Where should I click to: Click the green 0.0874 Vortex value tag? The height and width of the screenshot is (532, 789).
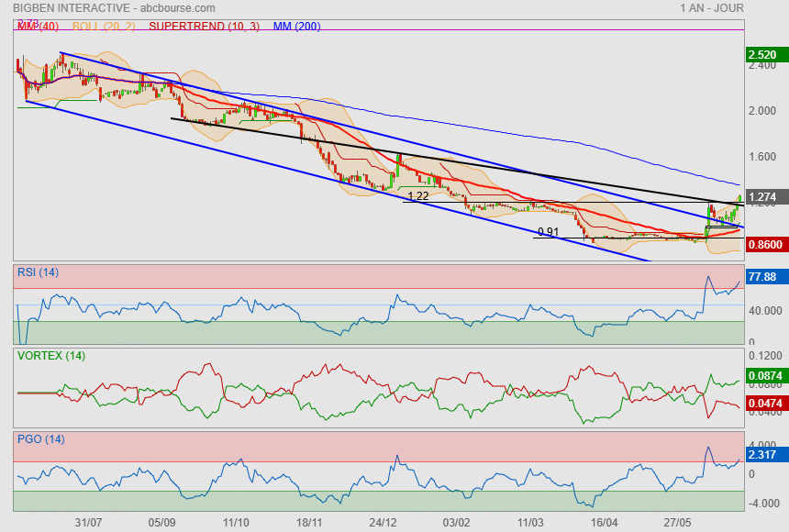pyautogui.click(x=765, y=375)
